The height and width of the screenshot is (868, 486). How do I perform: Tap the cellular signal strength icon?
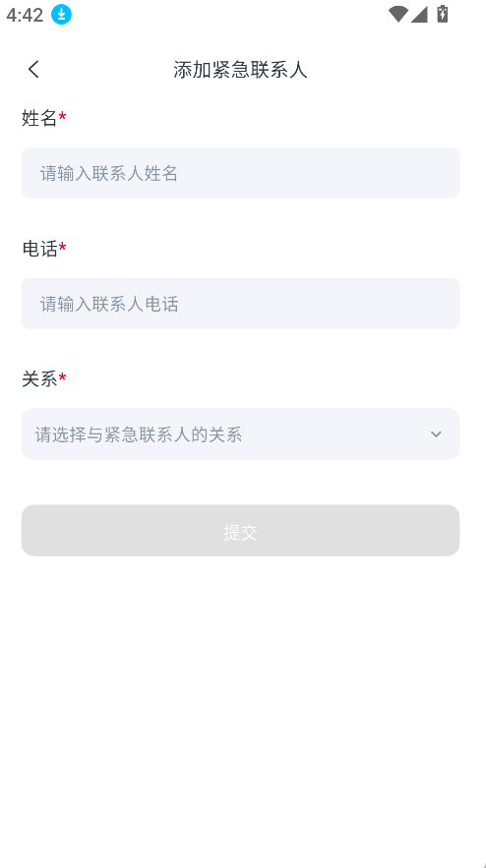click(419, 15)
